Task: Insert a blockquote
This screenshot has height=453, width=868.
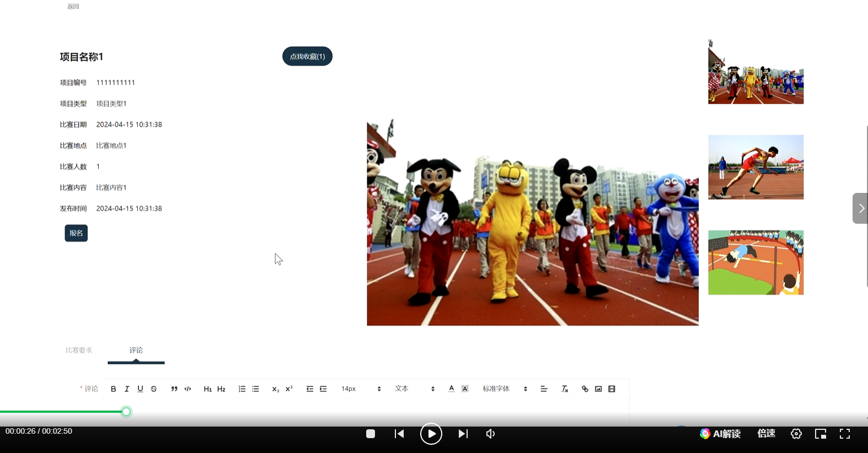Action: 174,389
